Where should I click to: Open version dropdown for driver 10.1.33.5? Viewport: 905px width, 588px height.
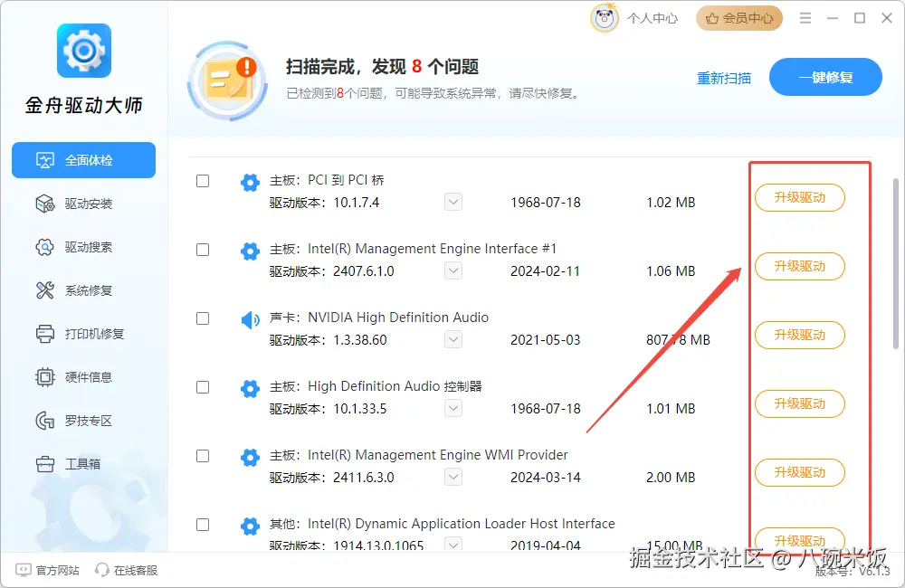pyautogui.click(x=453, y=408)
